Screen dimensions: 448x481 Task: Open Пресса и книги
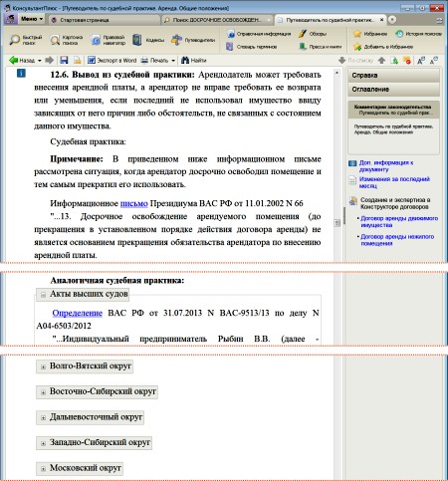pyautogui.click(x=321, y=47)
